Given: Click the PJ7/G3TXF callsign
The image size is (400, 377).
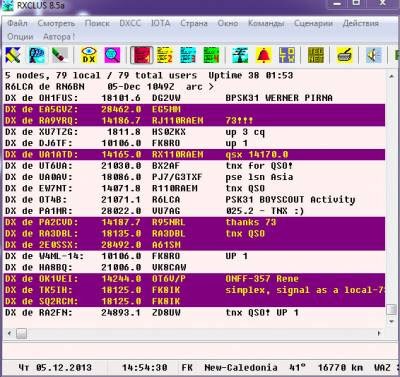Looking at the screenshot, I should (x=177, y=177).
